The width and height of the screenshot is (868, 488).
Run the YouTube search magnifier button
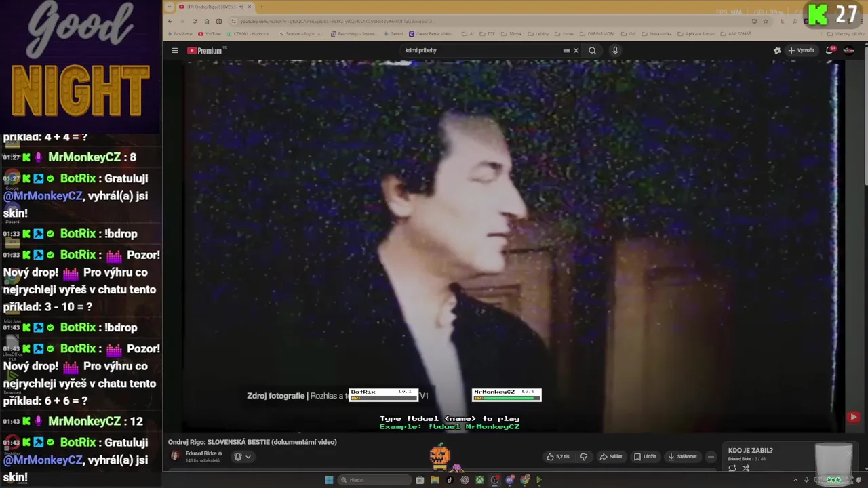pos(592,50)
